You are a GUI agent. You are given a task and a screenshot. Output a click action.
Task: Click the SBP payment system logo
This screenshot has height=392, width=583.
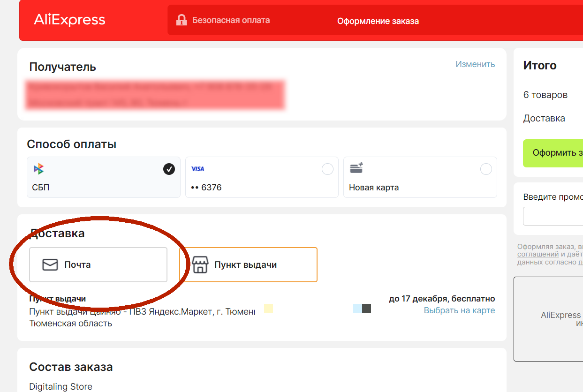tap(38, 169)
